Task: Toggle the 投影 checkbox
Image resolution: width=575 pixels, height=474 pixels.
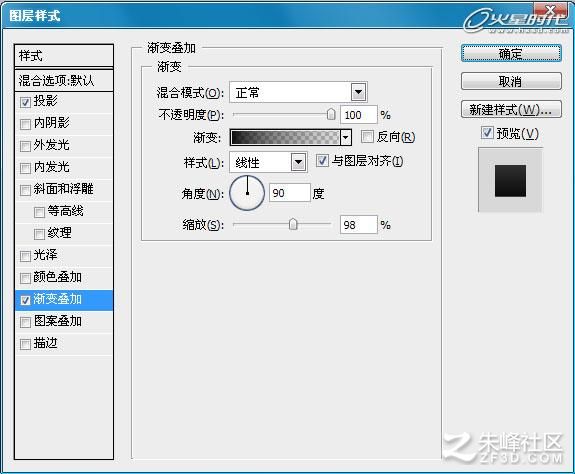Action: point(25,102)
